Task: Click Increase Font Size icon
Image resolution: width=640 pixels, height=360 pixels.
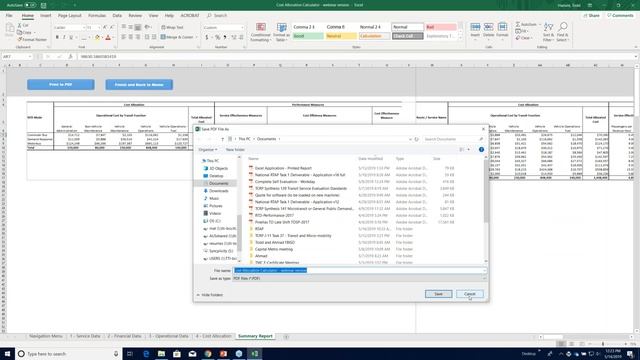Action: pyautogui.click(x=105, y=27)
